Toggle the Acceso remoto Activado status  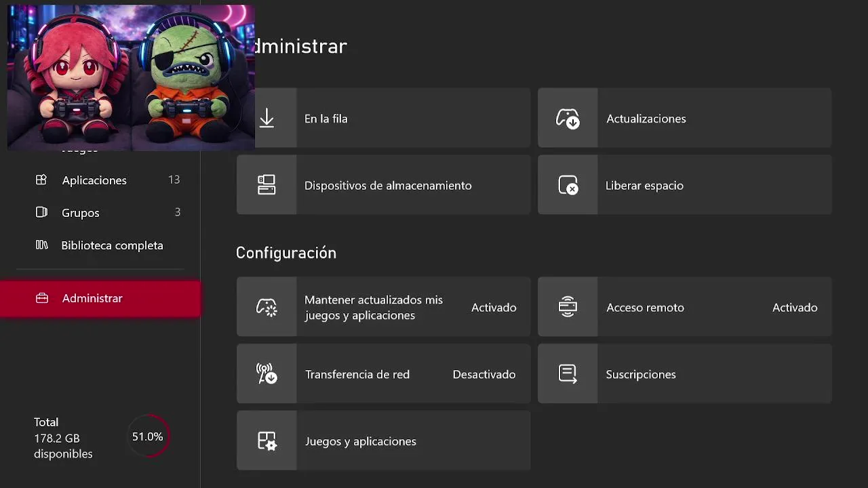[x=795, y=308]
